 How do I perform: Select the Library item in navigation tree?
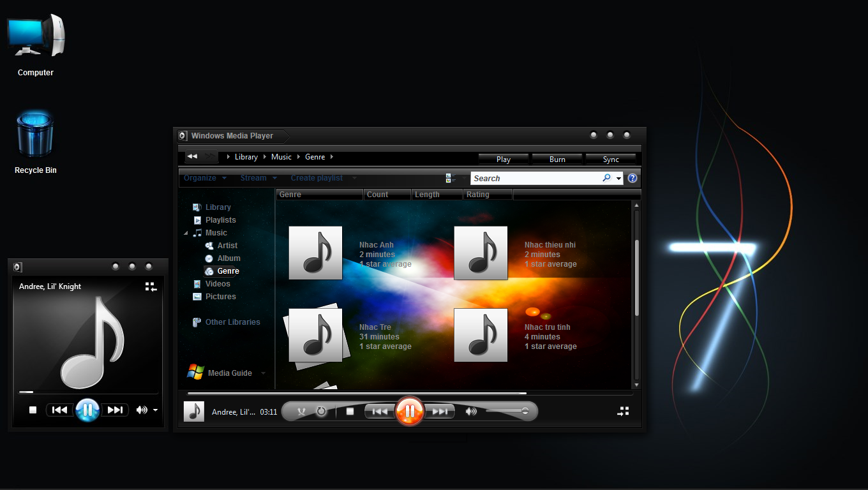click(x=212, y=207)
